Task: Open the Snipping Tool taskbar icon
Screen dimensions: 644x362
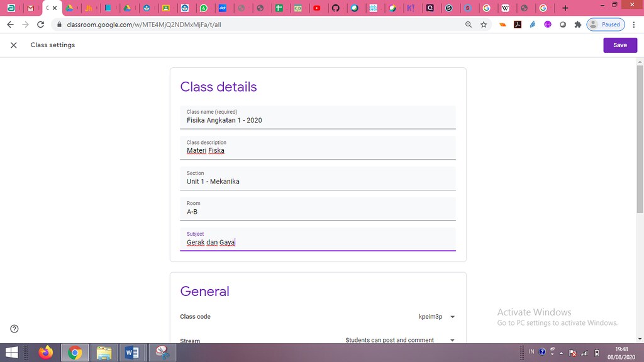Action: click(162, 353)
